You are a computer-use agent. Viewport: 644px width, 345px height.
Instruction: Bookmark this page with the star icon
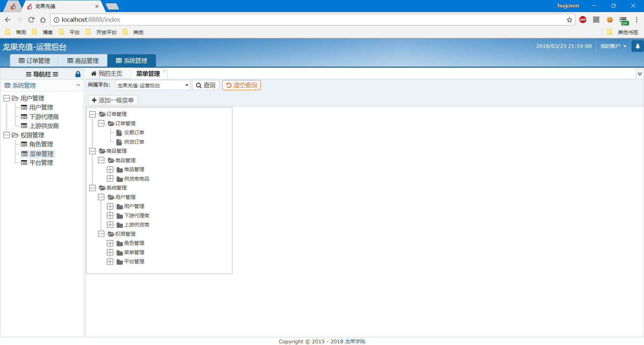coord(570,20)
